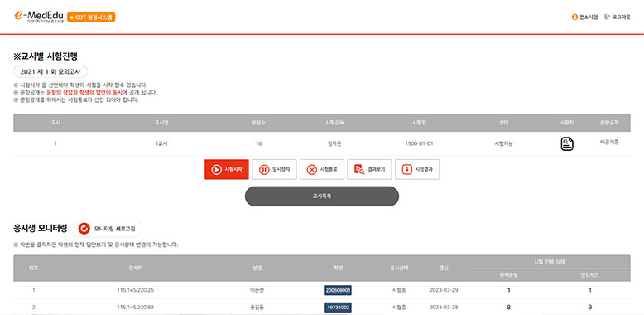Click IP address 115.145.220.26
This screenshot has width=644, height=315.
[x=135, y=290]
